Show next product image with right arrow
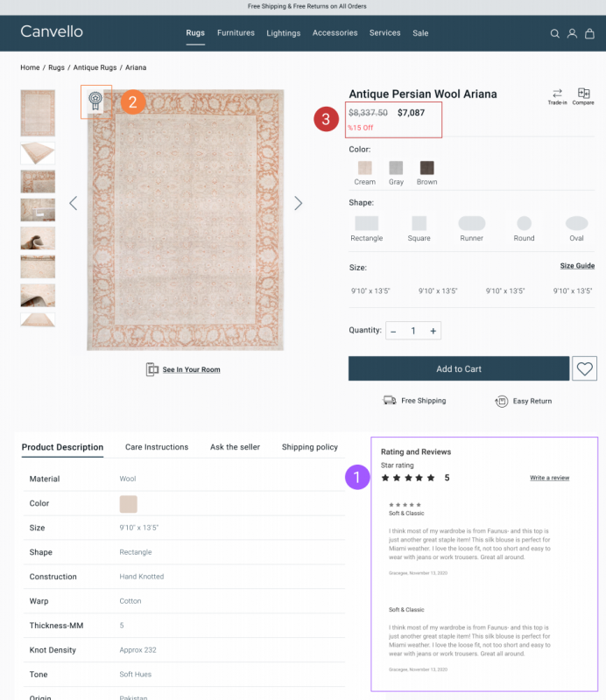Image resolution: width=606 pixels, height=700 pixels. coord(298,203)
